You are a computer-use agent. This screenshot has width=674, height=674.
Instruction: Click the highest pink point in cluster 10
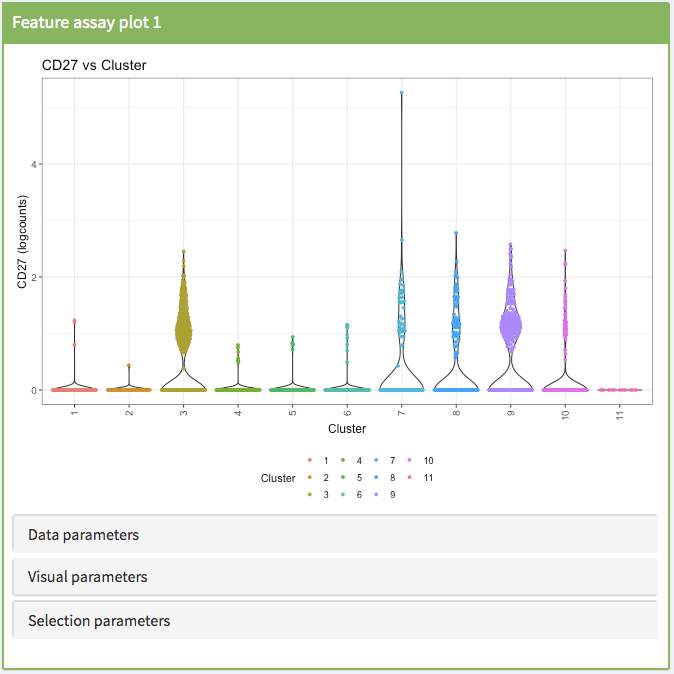pyautogui.click(x=565, y=251)
